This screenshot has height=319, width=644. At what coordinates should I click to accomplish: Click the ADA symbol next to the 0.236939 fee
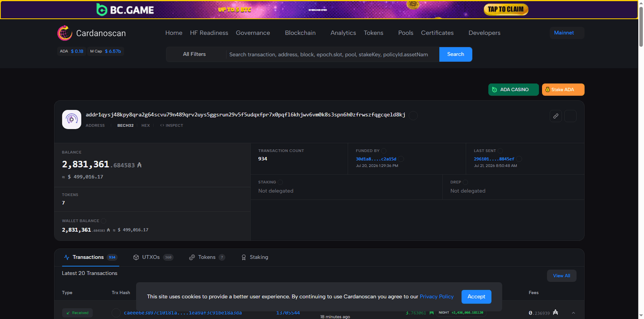coord(555,313)
